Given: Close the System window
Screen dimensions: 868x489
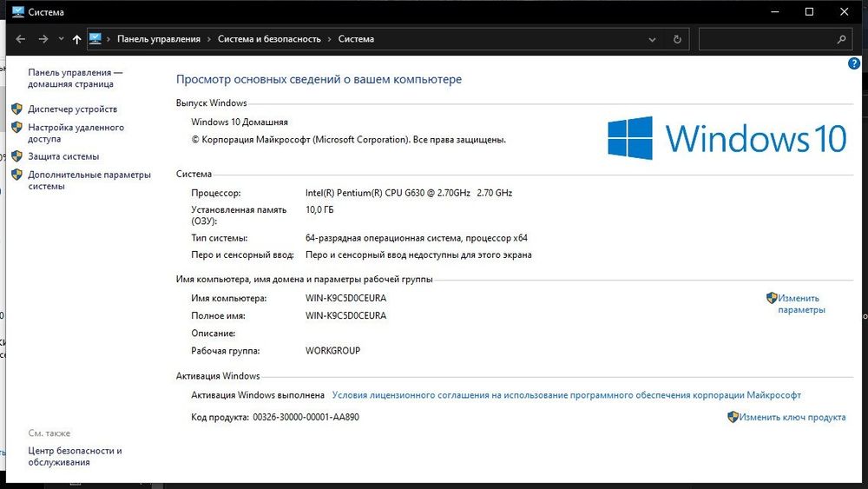Looking at the screenshot, I should [845, 11].
